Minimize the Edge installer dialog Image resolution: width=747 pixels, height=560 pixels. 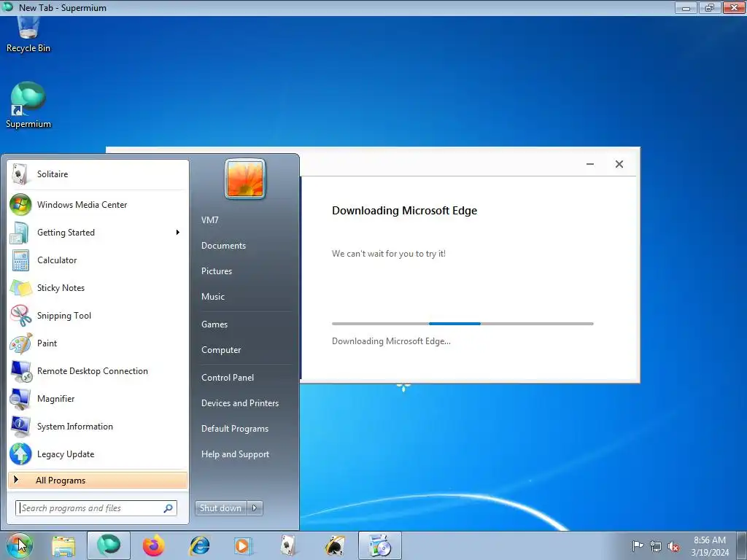[x=589, y=164]
